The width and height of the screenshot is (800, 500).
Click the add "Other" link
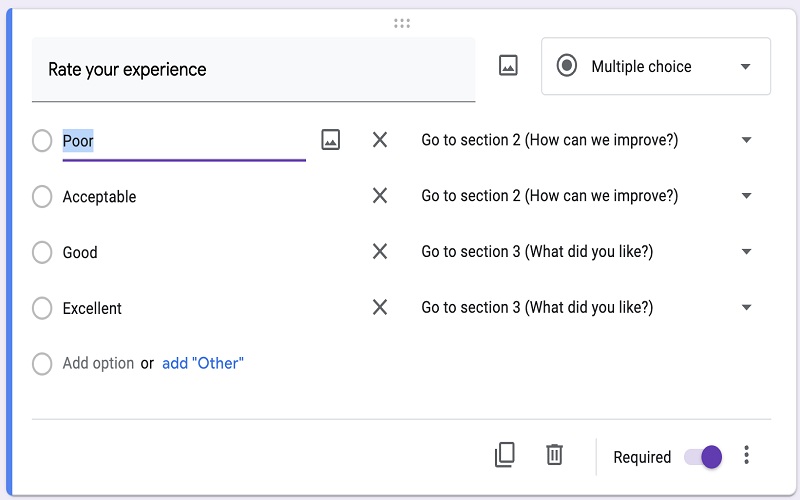pyautogui.click(x=203, y=364)
